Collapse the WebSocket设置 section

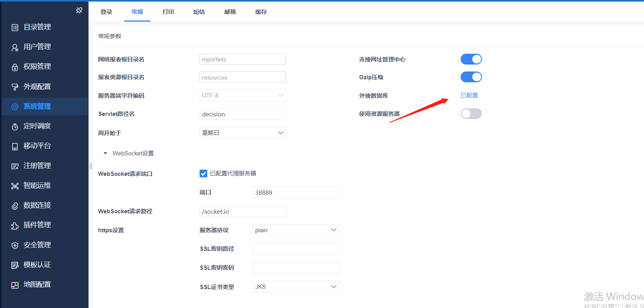click(x=105, y=153)
